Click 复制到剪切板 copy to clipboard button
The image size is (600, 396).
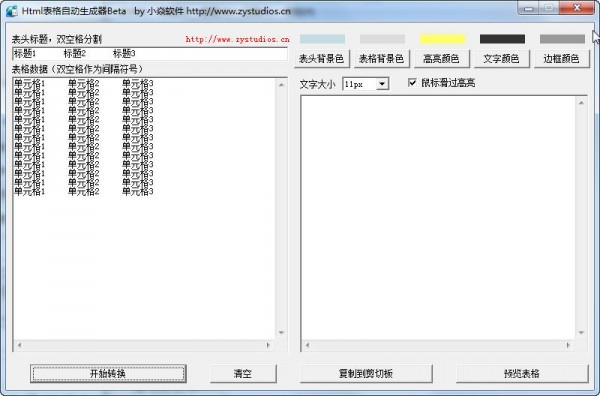pos(366,373)
